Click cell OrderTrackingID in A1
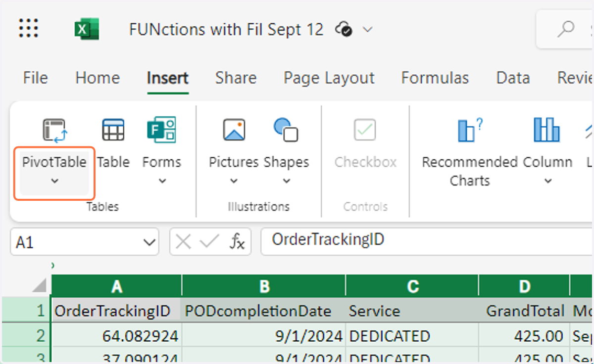Viewport: 594px width, 364px height. (116, 311)
